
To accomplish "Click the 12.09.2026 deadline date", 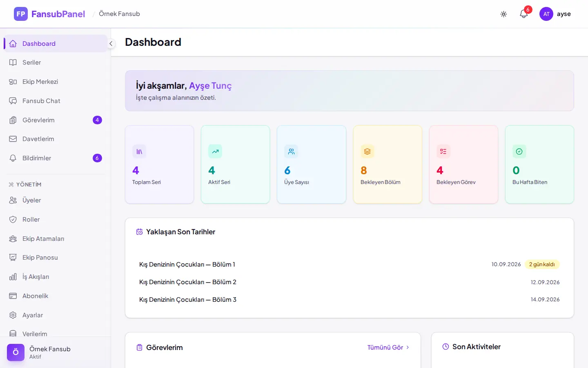I will [545, 282].
